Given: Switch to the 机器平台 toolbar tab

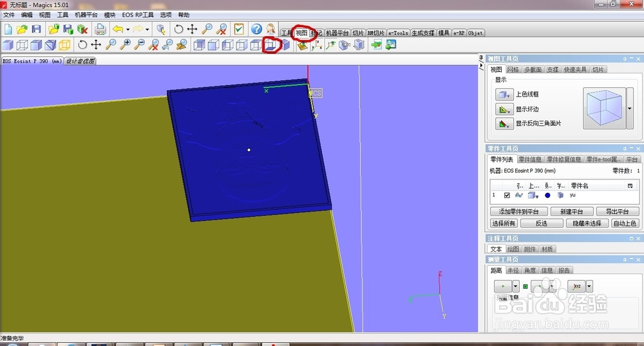Looking at the screenshot, I should click(337, 33).
